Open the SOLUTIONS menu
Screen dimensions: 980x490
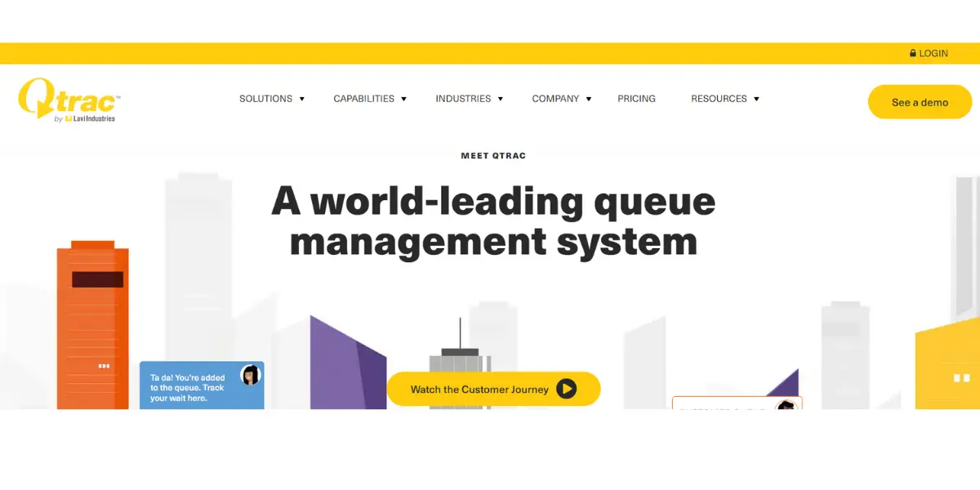[x=265, y=99]
